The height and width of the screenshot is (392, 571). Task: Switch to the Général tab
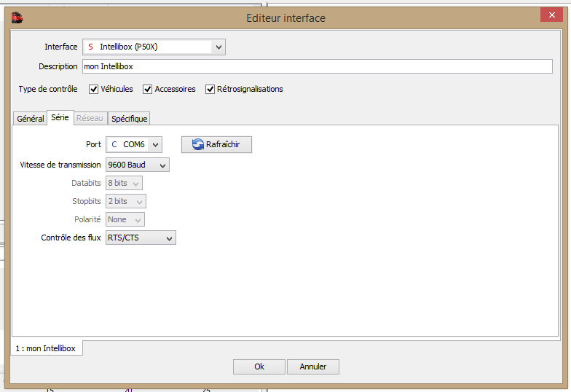tap(31, 118)
